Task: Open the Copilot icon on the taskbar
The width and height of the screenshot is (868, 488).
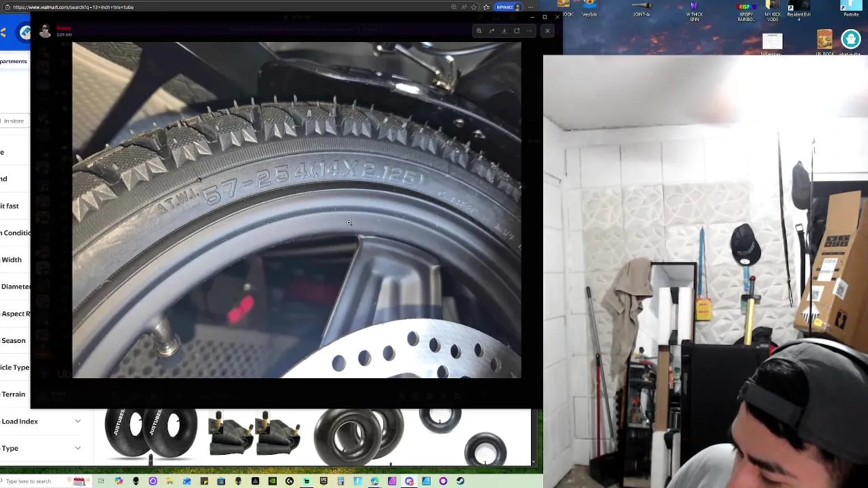Action: pos(119,481)
